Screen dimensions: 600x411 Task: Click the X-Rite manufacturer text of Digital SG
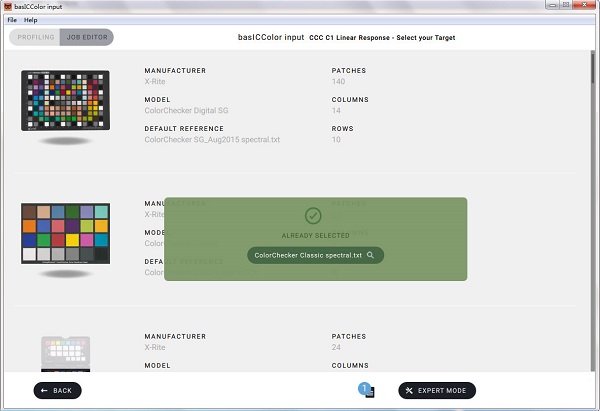pos(155,82)
